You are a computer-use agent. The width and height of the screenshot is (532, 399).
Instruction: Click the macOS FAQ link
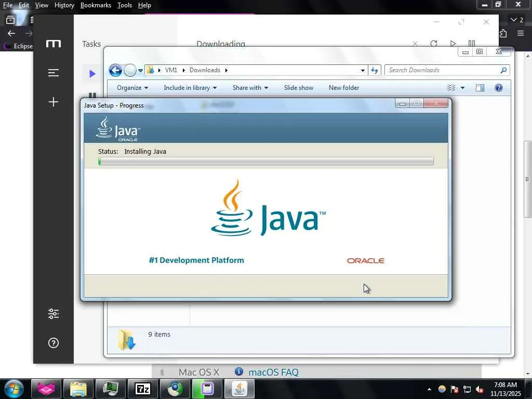(273, 372)
